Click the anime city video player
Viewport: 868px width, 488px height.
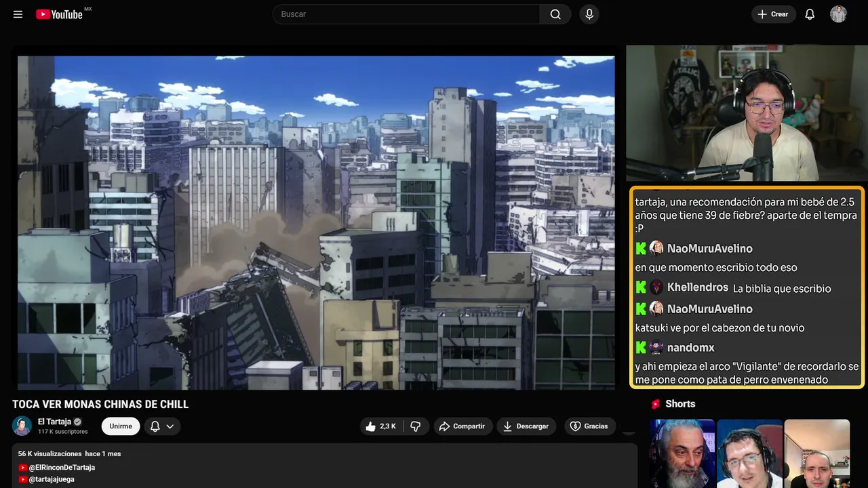(316, 222)
